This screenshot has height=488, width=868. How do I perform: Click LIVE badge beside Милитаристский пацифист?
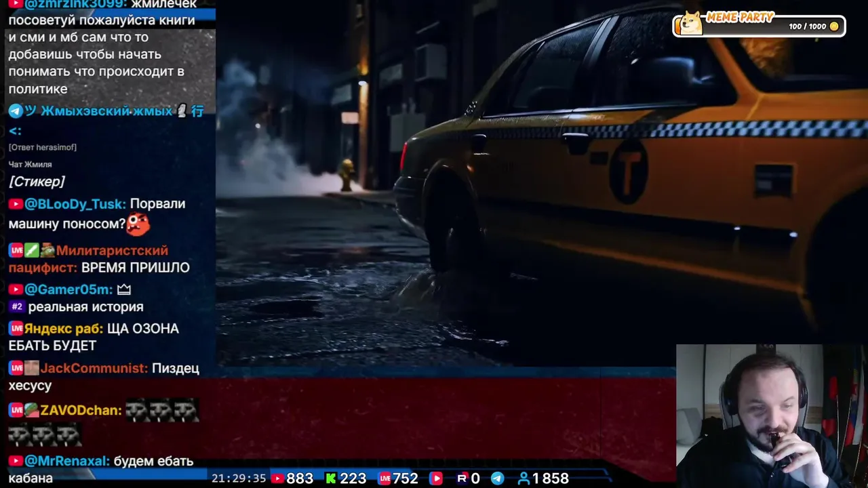16,251
